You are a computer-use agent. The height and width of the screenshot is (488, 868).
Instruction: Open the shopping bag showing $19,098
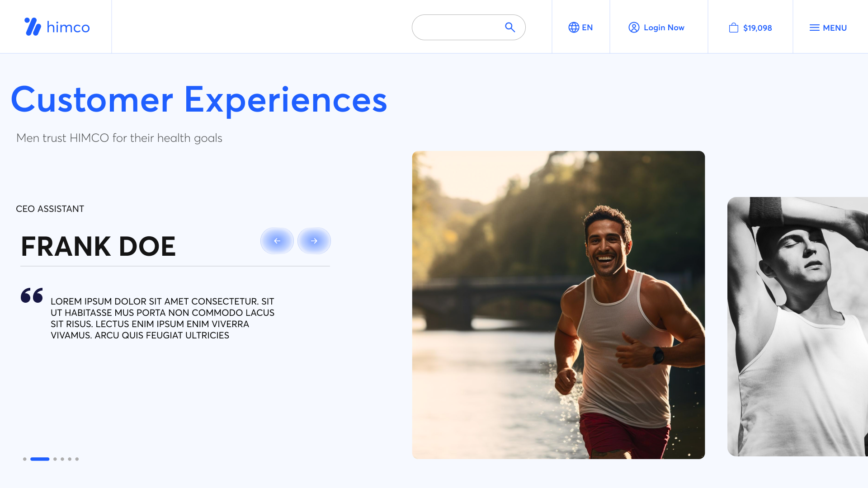pos(750,28)
